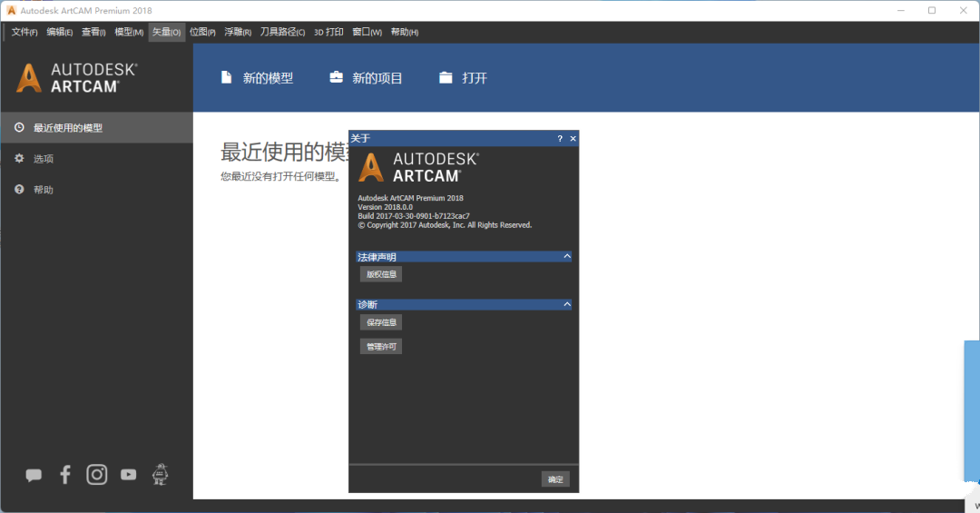Open the 查看(I) menu
Screen dimensions: 980x513
click(x=93, y=32)
